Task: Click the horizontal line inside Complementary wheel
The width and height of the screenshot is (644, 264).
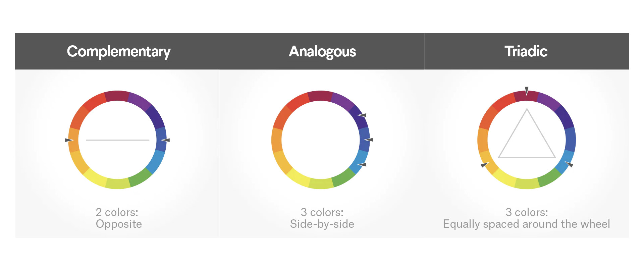Action: (x=117, y=140)
